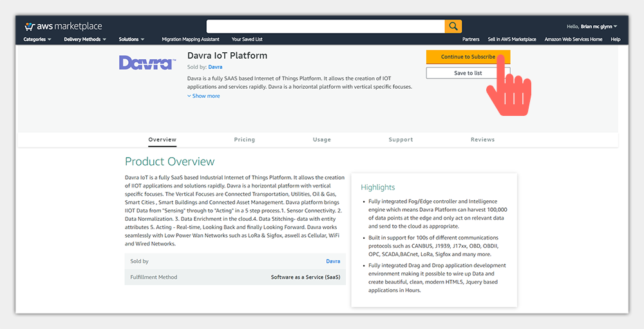The width and height of the screenshot is (644, 329).
Task: Open Amazon Web Services Home
Action: (x=573, y=39)
